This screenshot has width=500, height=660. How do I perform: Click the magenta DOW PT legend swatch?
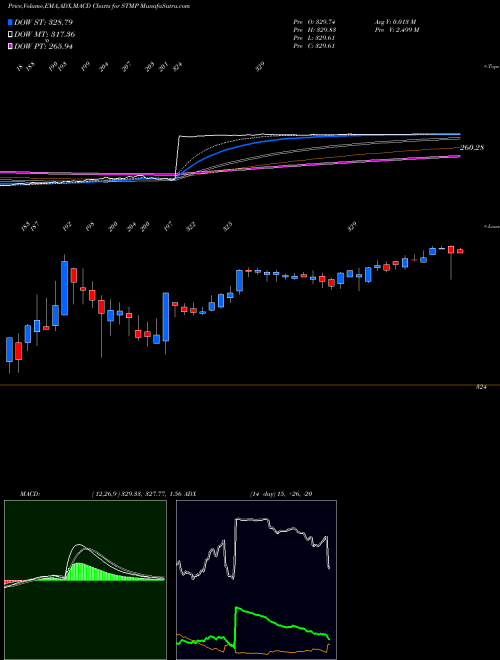10,46
